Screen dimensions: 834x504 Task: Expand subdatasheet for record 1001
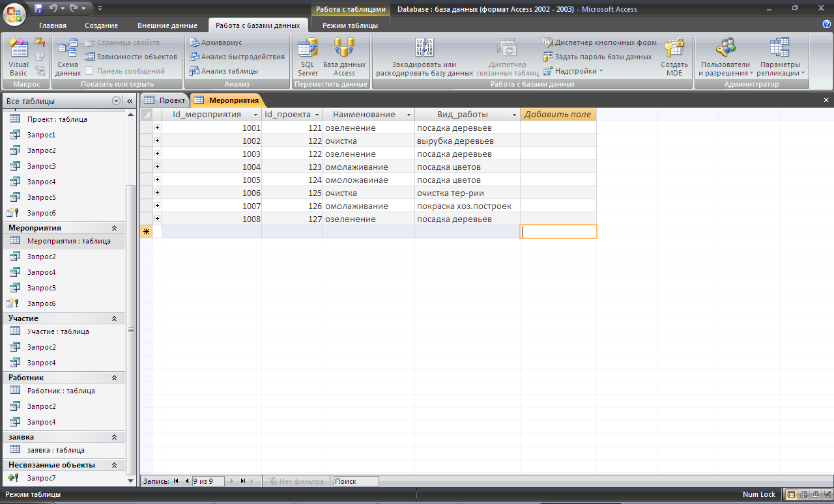coord(157,128)
